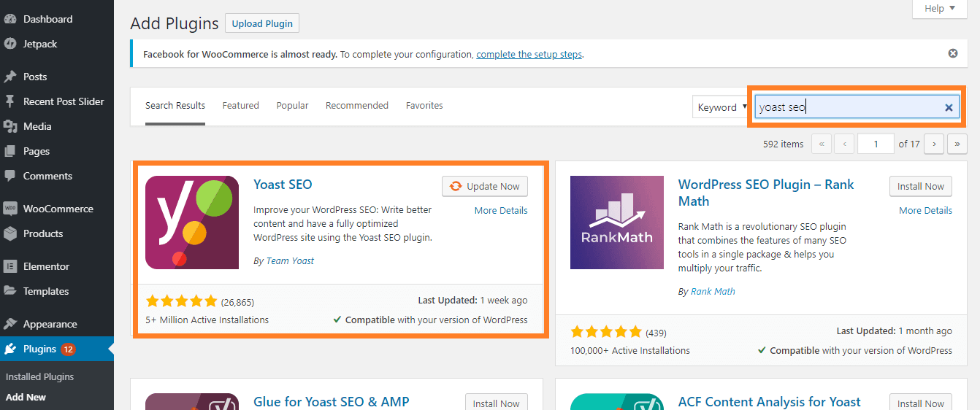This screenshot has height=410, width=980.
Task: Click the Comments bubble icon
Action: click(10, 176)
